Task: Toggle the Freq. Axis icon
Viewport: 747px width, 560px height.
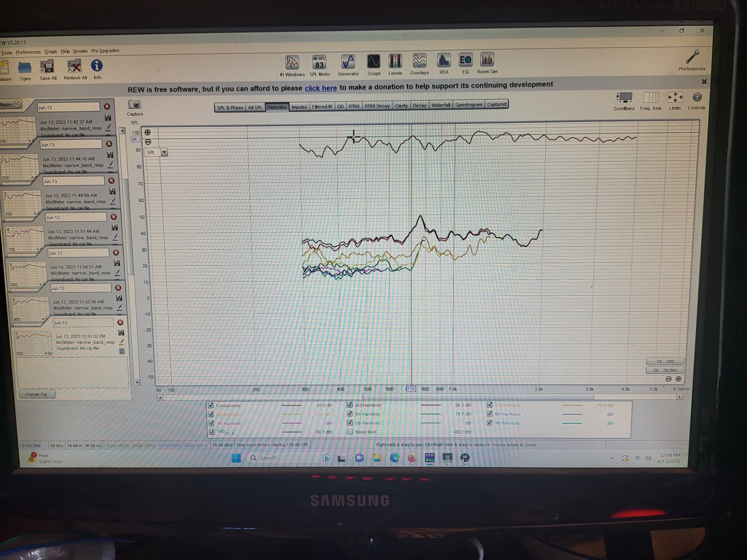Action: pyautogui.click(x=651, y=97)
